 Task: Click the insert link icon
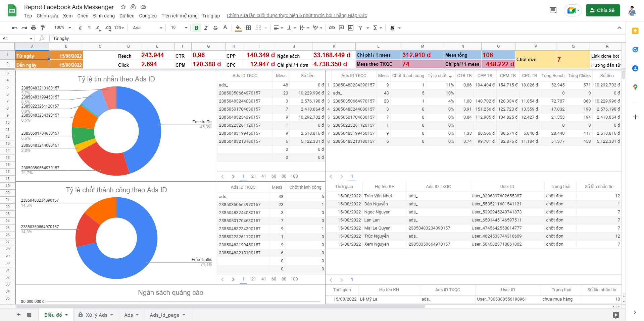(332, 28)
